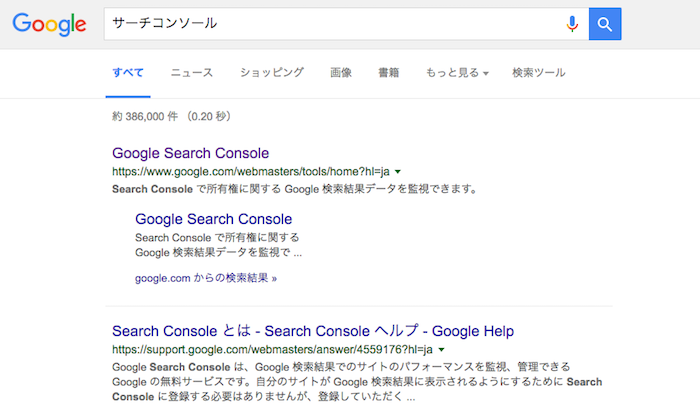Click google.com からの検索結果 link
The image size is (700, 412).
coord(206,277)
